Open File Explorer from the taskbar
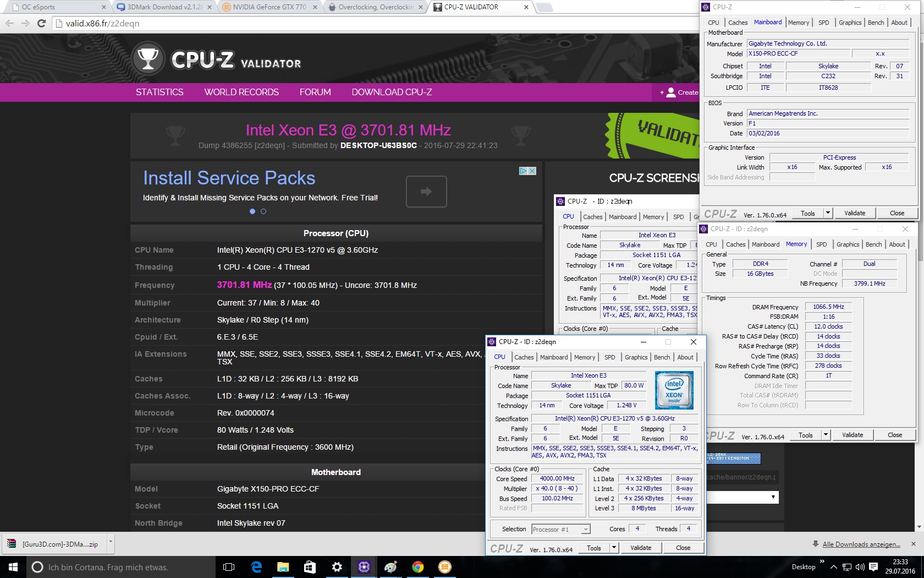The width and height of the screenshot is (924, 578). pos(283,567)
